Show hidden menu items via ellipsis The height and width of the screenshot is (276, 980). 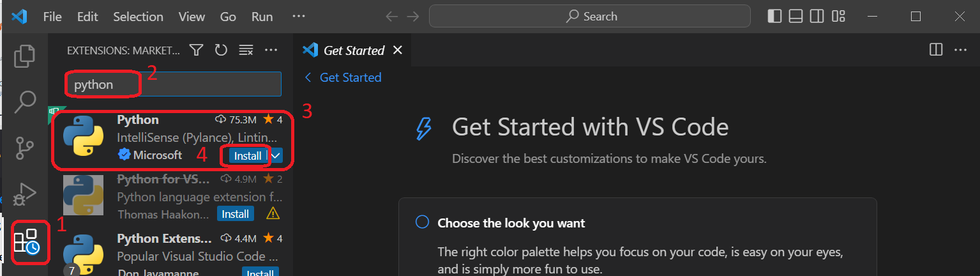coord(298,17)
